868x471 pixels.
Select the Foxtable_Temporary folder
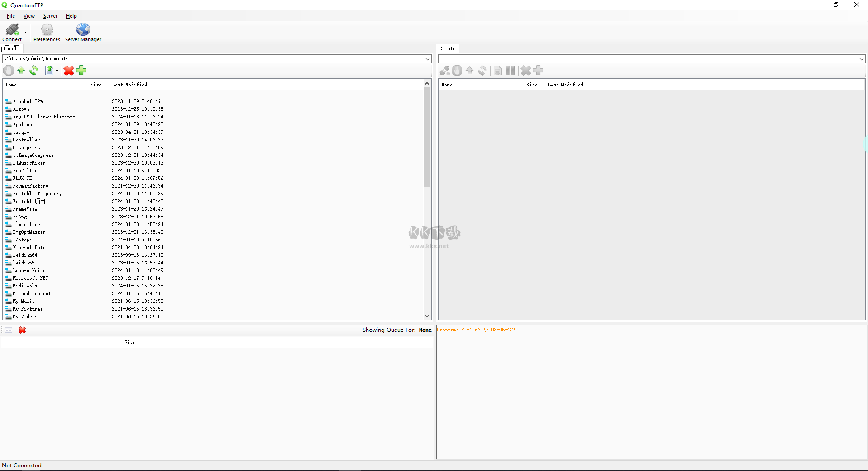(x=37, y=193)
